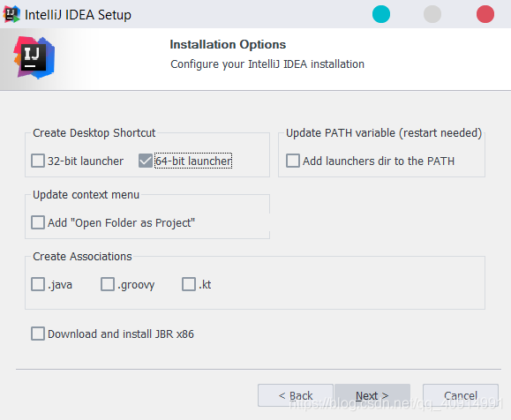Click the "IntelliJ IDEA Setup" window title
The width and height of the screenshot is (511, 420).
tap(78, 15)
